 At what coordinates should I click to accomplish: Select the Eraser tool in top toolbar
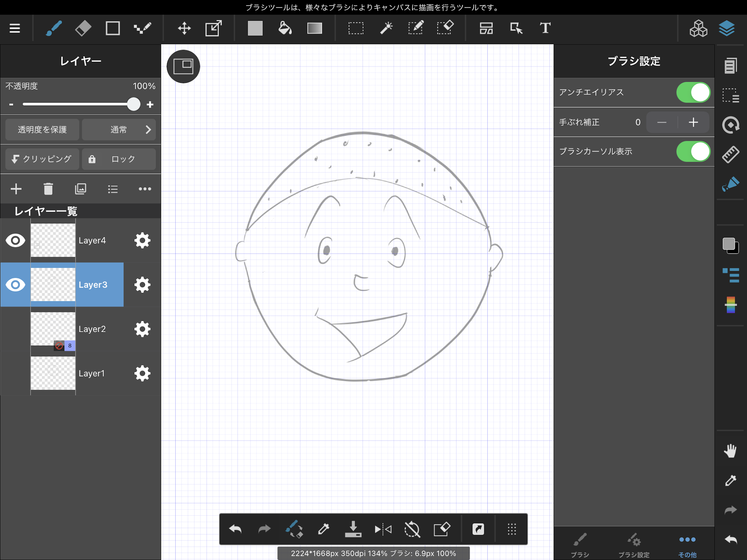pyautogui.click(x=83, y=28)
